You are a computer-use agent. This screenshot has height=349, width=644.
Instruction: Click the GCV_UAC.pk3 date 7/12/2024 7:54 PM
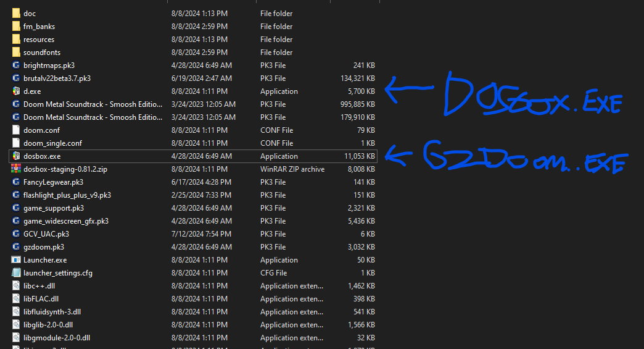[202, 234]
